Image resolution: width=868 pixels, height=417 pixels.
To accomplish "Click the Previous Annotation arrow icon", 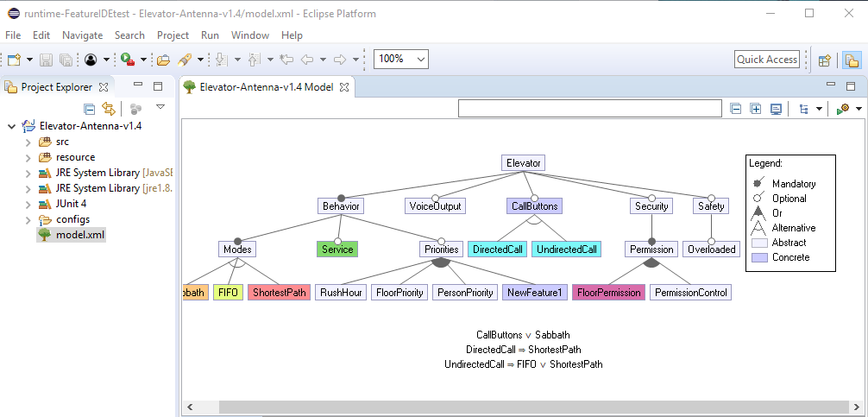I will tap(254, 60).
